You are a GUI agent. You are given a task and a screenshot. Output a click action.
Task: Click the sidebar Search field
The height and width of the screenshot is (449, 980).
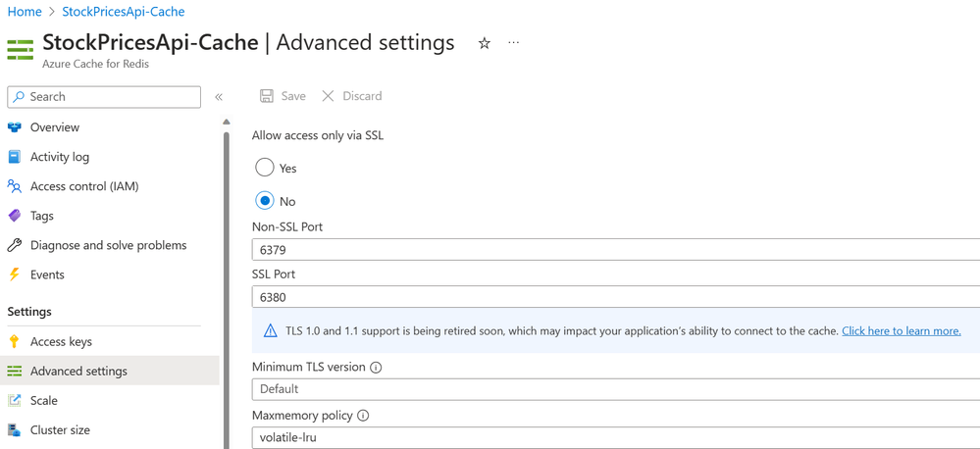[x=104, y=97]
